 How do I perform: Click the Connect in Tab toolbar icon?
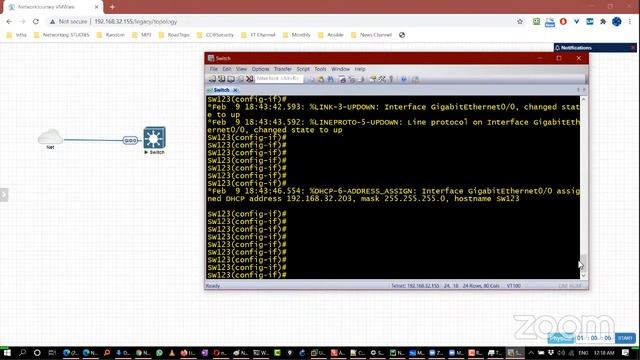[x=231, y=79]
